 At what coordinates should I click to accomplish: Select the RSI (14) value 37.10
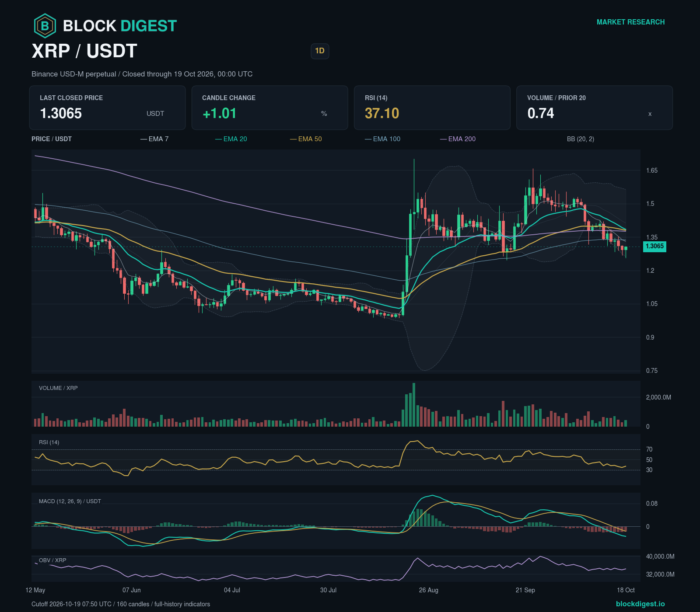click(382, 114)
